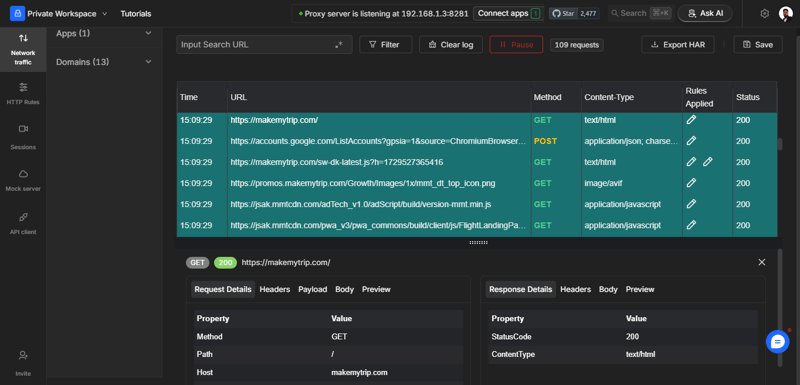The image size is (800, 385).
Task: Select the sw-dk-latest.js row URL
Action: 336,162
